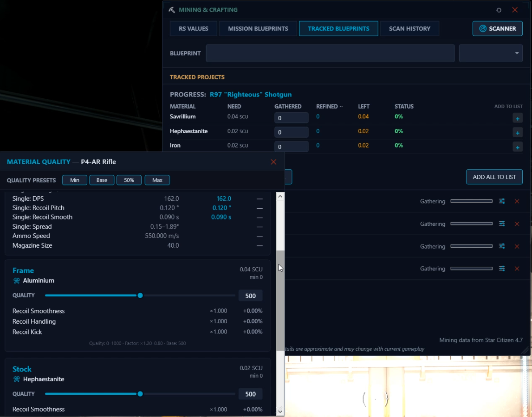Image resolution: width=532 pixels, height=417 pixels.
Task: Apply the 50% quality preset
Action: point(129,180)
